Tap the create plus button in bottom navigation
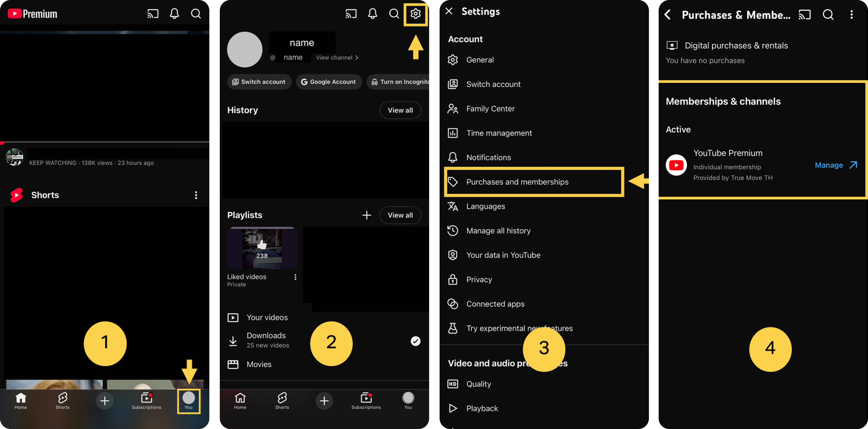Screen dimensions: 868x429 (104, 401)
